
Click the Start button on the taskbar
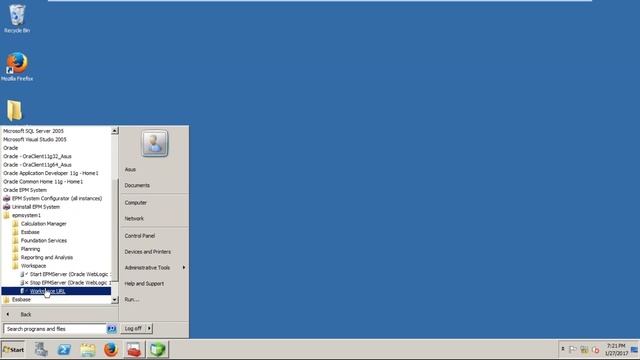tap(13, 350)
